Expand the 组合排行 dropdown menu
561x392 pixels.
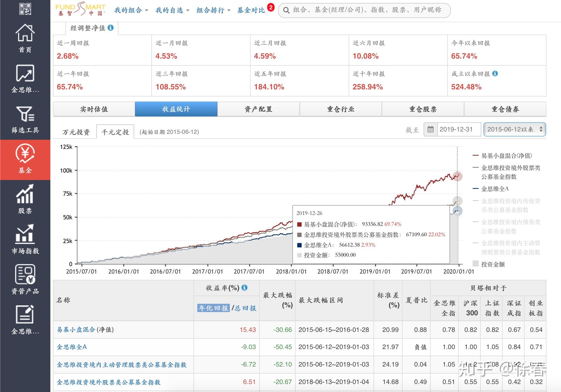[213, 10]
